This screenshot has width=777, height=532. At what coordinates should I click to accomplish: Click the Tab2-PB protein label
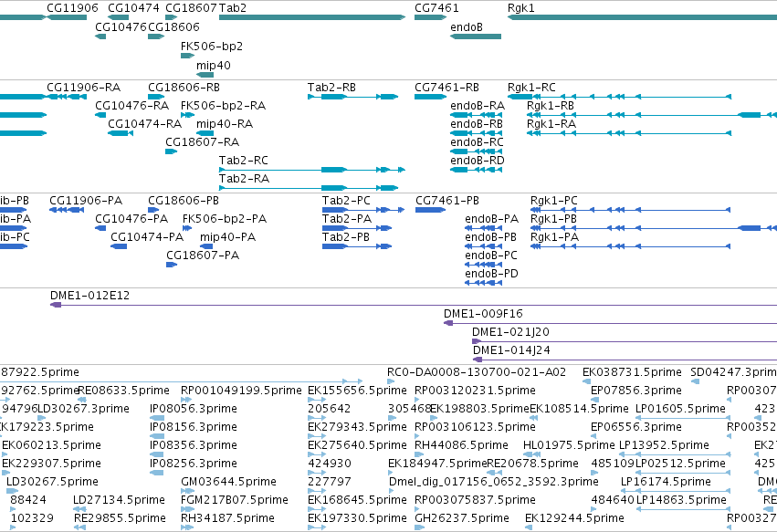(346, 237)
